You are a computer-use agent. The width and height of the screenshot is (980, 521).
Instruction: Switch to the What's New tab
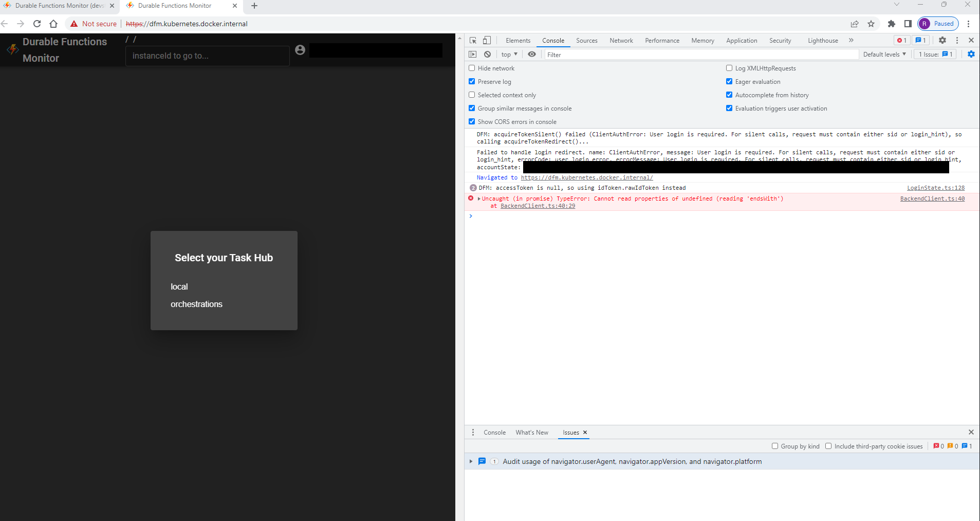(532, 433)
